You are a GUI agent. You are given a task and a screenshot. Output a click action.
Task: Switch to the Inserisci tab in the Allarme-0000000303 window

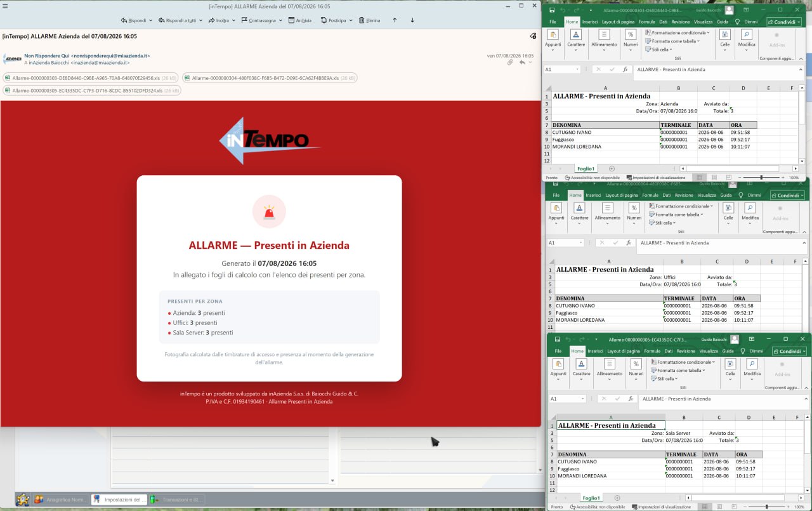590,22
